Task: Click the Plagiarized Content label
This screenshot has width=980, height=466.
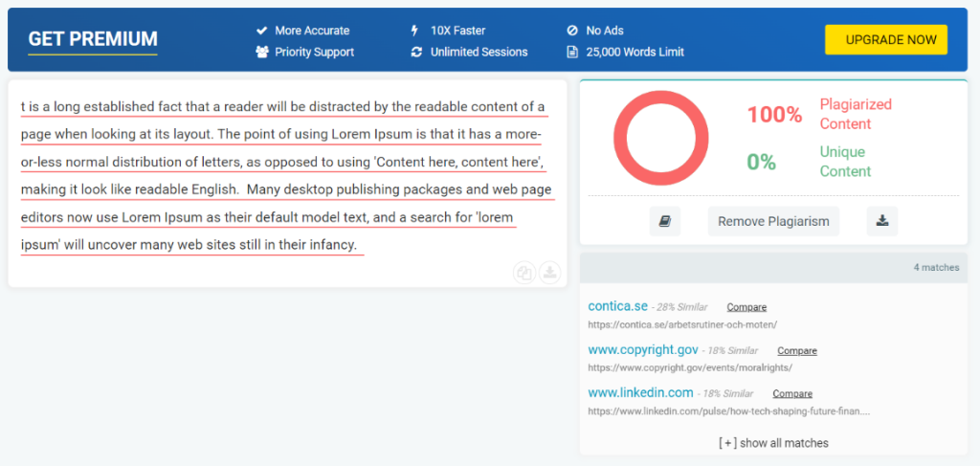Action: [856, 114]
